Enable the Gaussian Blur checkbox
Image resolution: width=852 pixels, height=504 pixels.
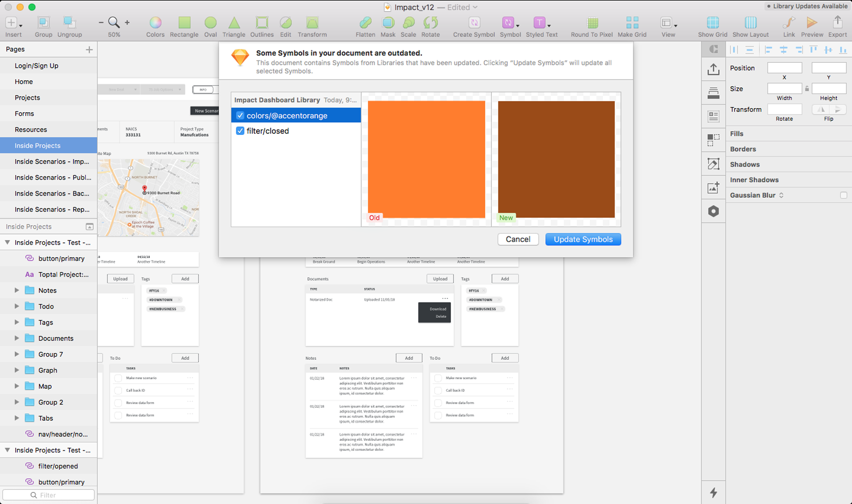(843, 195)
